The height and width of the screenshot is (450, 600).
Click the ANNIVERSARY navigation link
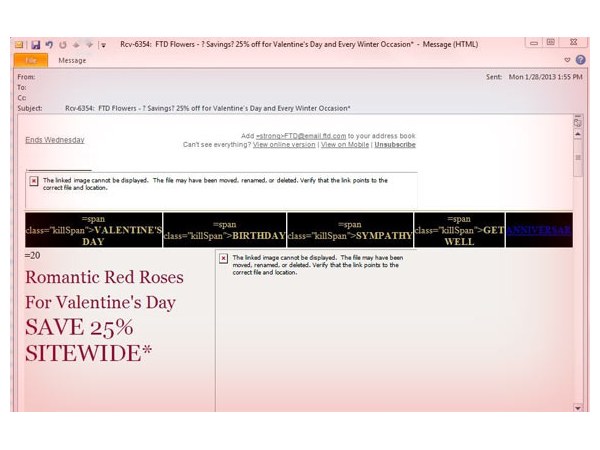539,230
